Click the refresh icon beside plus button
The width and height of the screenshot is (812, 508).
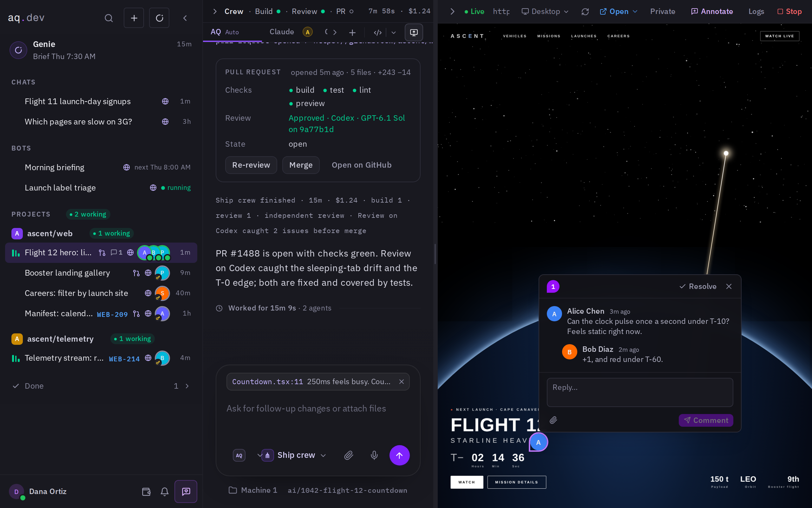pos(159,18)
